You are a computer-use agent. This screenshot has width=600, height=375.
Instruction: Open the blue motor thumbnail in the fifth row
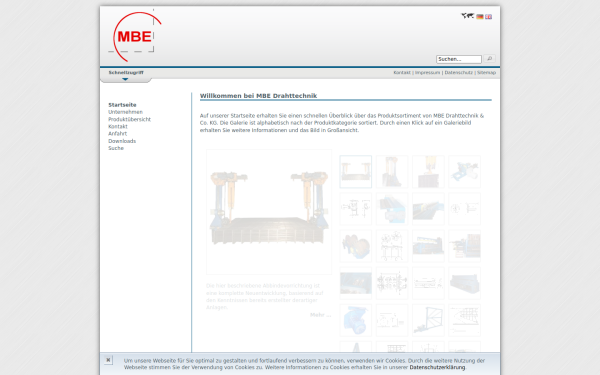[x=355, y=320]
